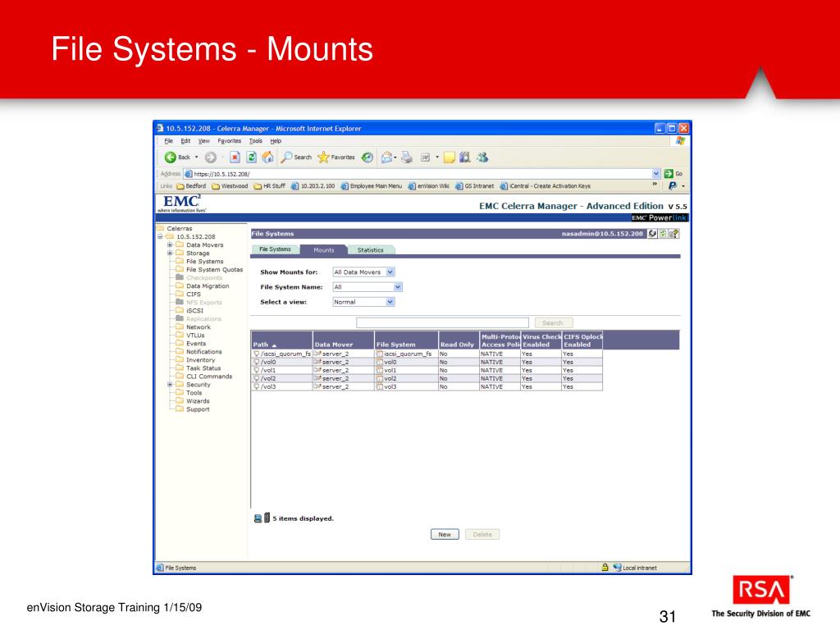This screenshot has height=630, width=840.
Task: Open the address bar history dropdown
Action: click(x=655, y=174)
